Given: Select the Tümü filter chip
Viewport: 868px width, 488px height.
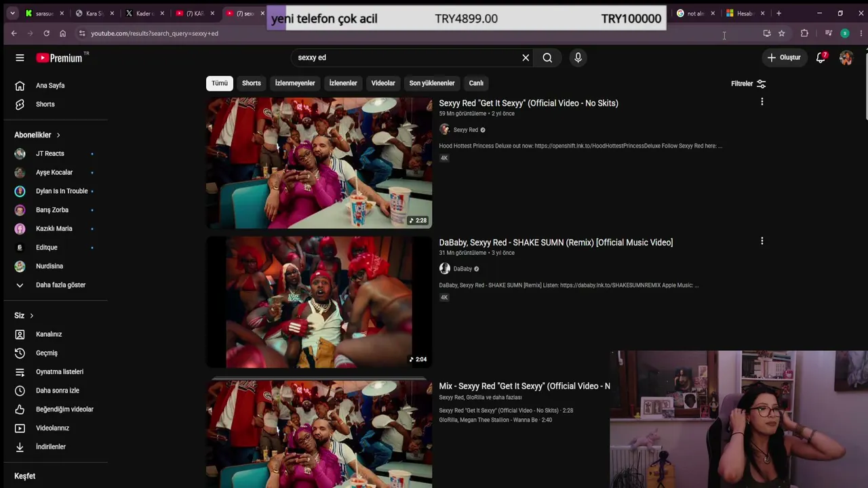Looking at the screenshot, I should 220,83.
